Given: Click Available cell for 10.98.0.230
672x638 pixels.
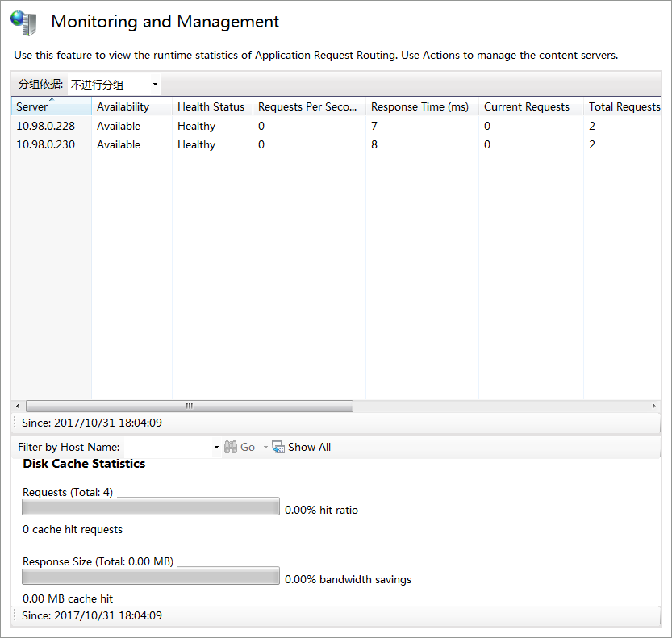Looking at the screenshot, I should tap(119, 144).
